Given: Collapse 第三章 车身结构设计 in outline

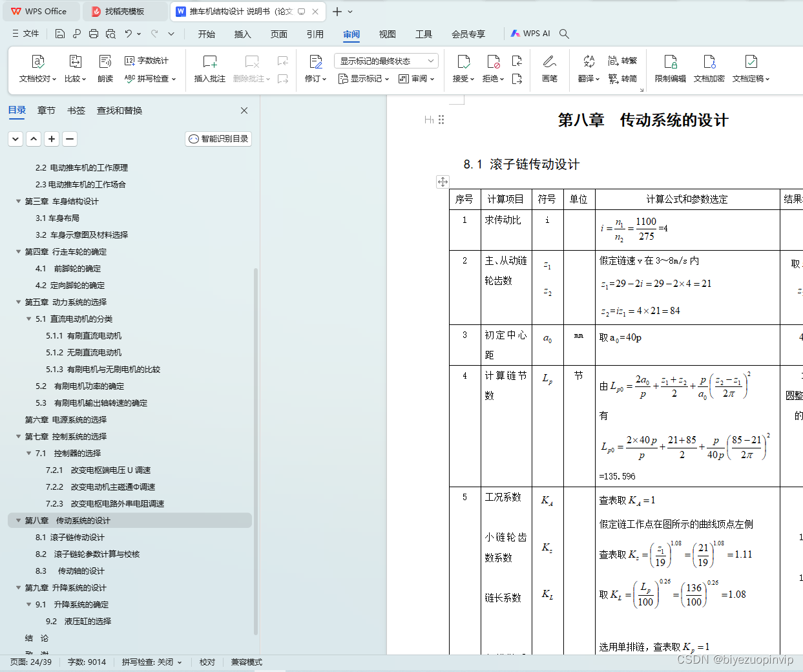Looking at the screenshot, I should [x=19, y=202].
